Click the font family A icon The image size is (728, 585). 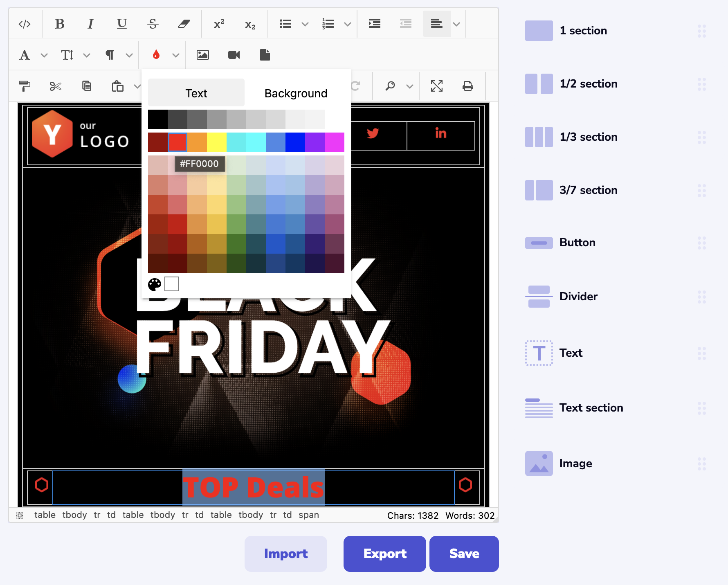pos(25,55)
